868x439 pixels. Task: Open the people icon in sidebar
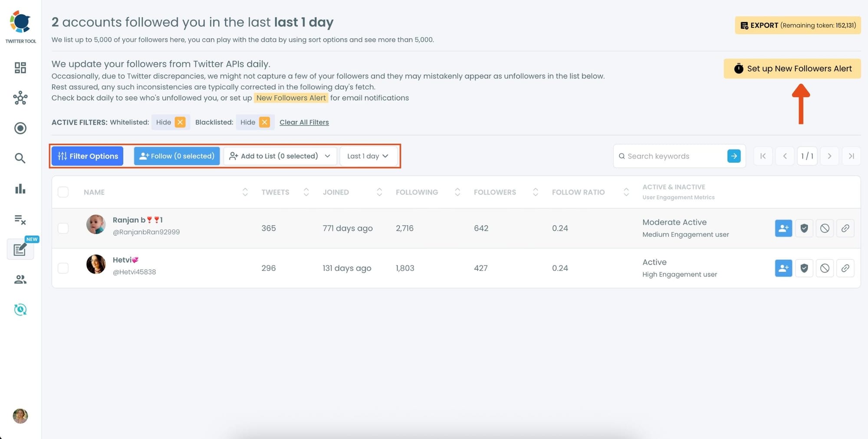(20, 279)
